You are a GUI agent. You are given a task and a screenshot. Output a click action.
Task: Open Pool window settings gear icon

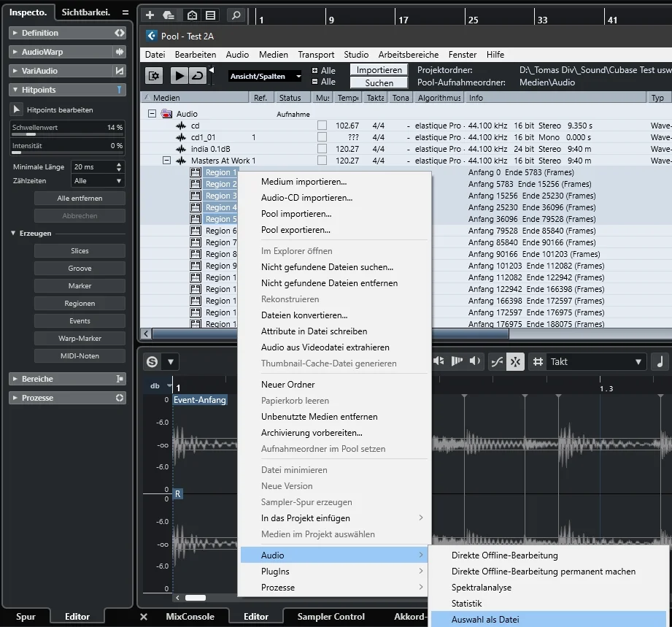pyautogui.click(x=154, y=76)
